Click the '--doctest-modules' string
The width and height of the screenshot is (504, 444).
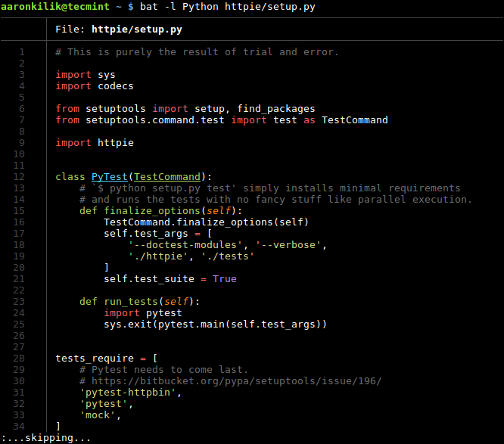click(185, 245)
